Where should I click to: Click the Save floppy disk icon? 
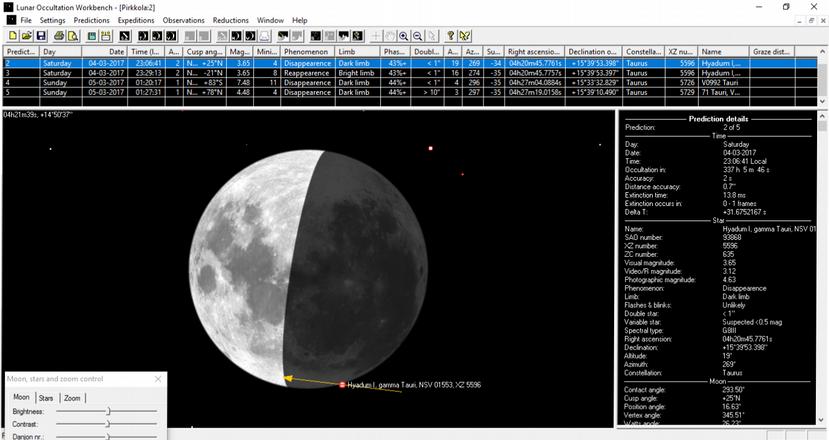[x=41, y=36]
